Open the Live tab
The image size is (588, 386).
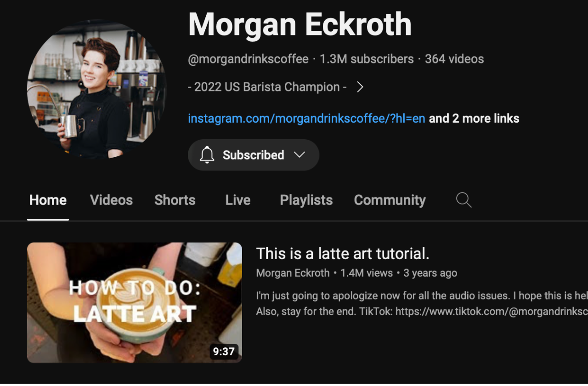(238, 200)
